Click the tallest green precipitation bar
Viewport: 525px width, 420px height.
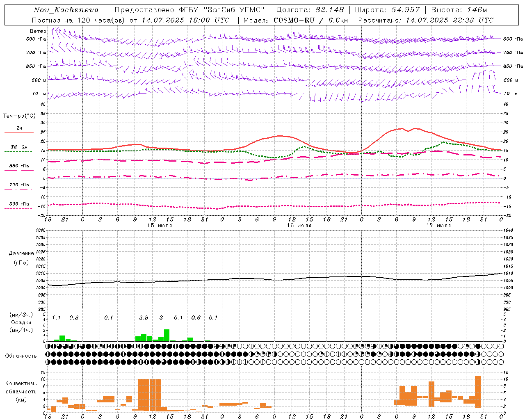tap(167, 336)
